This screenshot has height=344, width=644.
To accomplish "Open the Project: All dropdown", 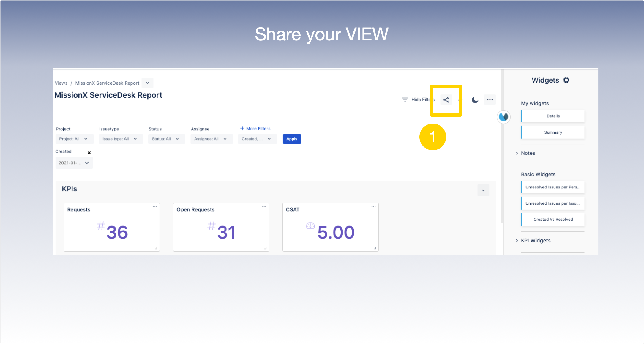I will (x=74, y=139).
